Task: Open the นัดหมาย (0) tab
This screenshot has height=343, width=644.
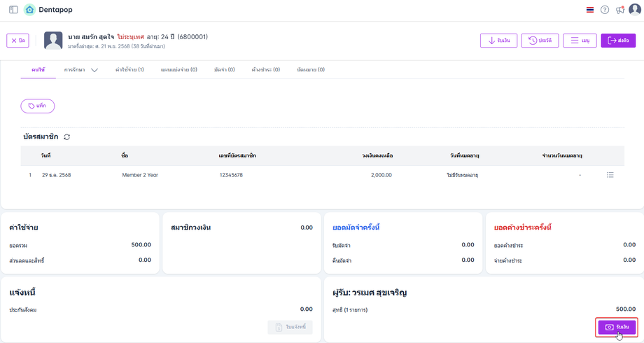Action: [x=311, y=70]
